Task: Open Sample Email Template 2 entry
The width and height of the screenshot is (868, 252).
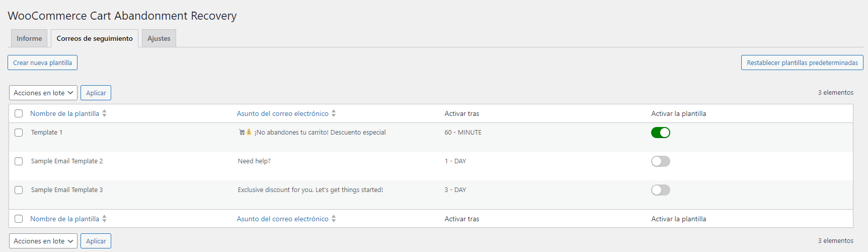Action: (x=67, y=161)
